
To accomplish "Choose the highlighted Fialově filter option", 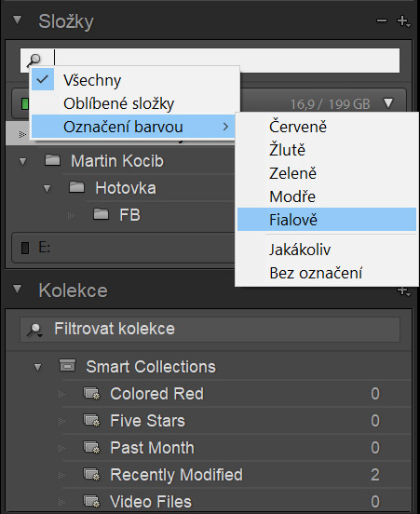I will (x=327, y=220).
